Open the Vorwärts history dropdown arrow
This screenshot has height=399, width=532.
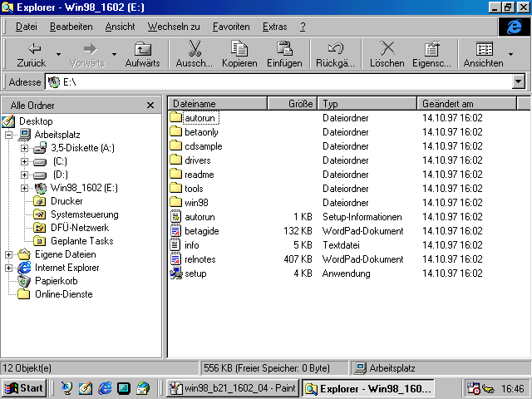click(x=115, y=54)
